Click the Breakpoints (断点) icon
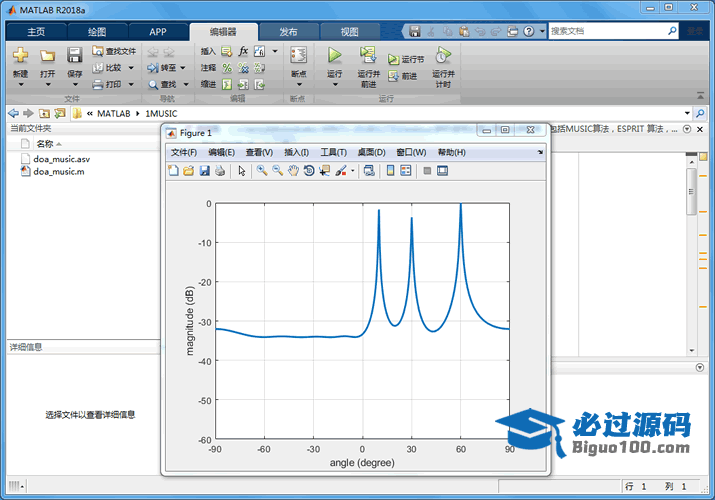This screenshot has width=715, height=500. coord(298,55)
